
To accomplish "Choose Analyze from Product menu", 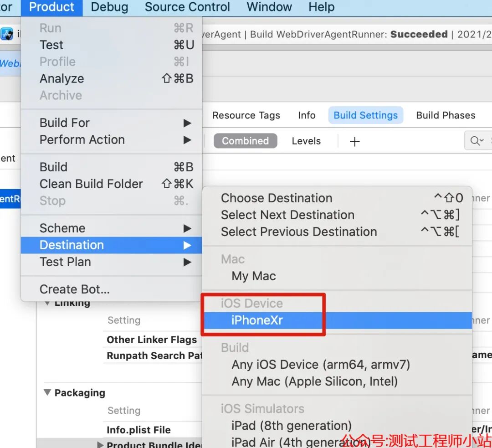I will point(112,78).
